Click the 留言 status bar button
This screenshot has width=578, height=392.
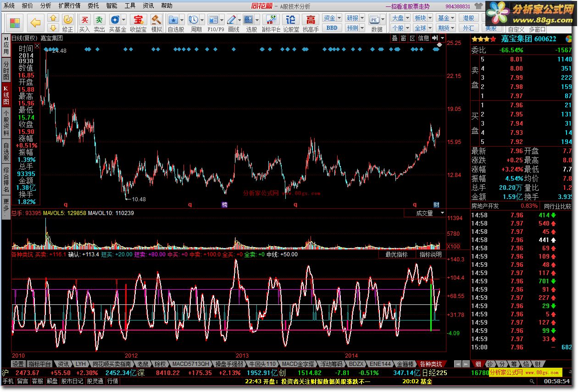23,381
